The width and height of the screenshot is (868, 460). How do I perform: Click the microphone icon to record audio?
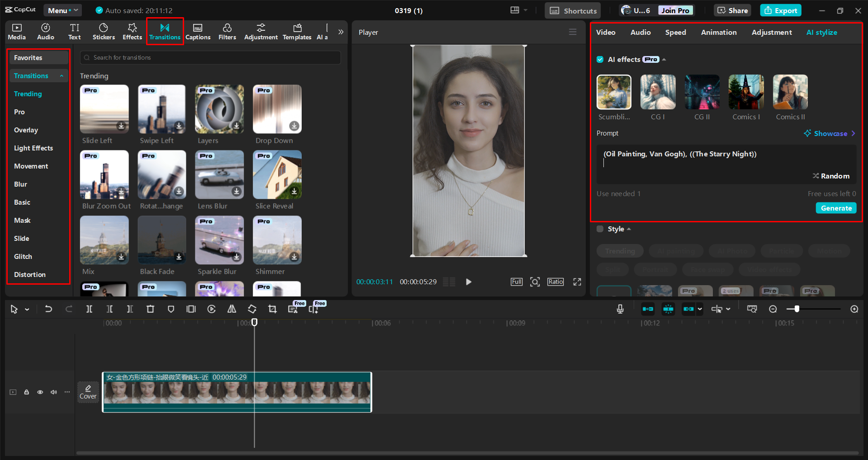click(620, 309)
